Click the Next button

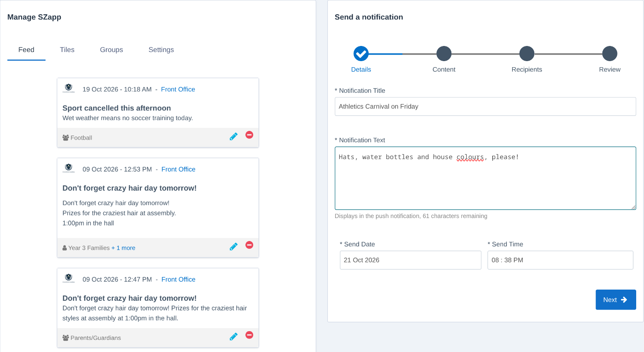click(x=616, y=300)
